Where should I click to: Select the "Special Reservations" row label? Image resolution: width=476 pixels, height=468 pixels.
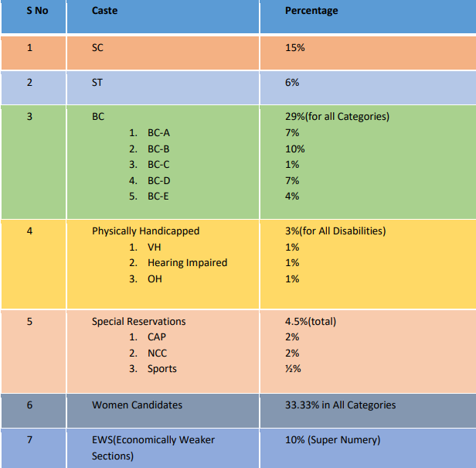tap(139, 322)
